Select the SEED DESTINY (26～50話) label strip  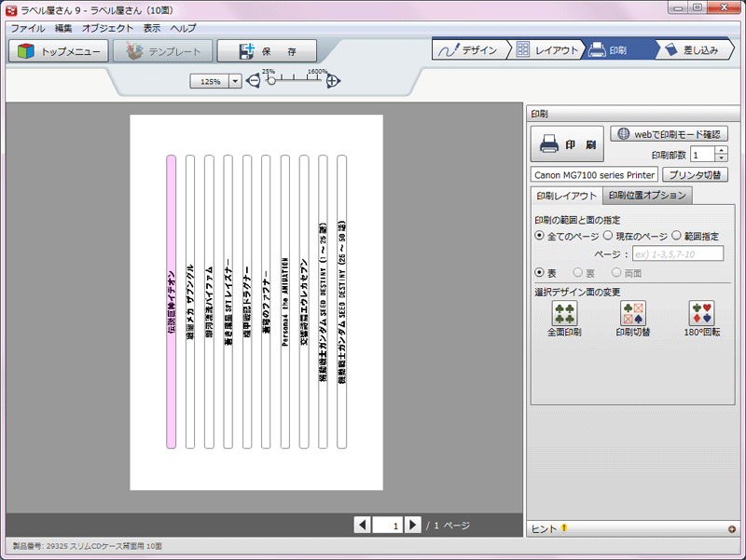pos(341,302)
